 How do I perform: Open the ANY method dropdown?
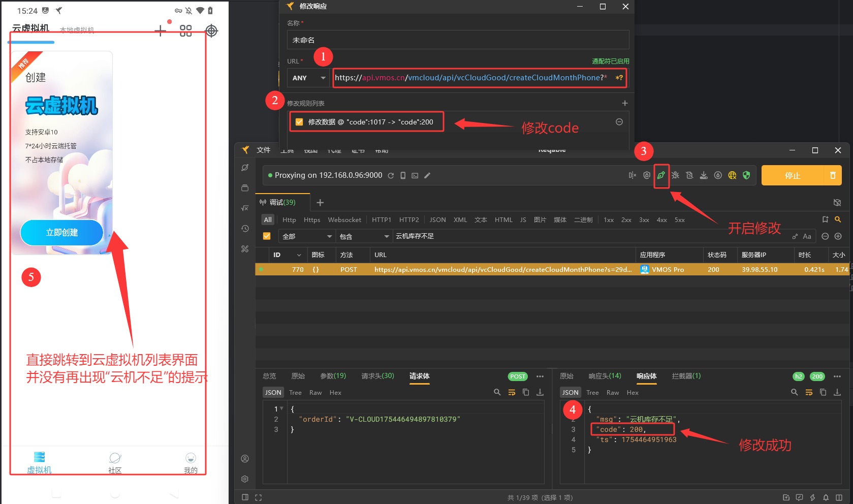(x=309, y=78)
